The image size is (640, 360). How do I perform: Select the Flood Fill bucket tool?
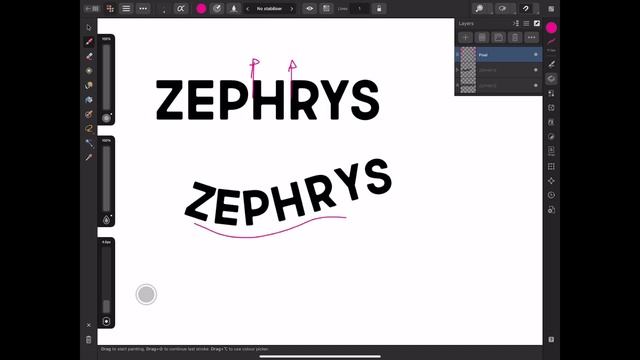tap(89, 100)
